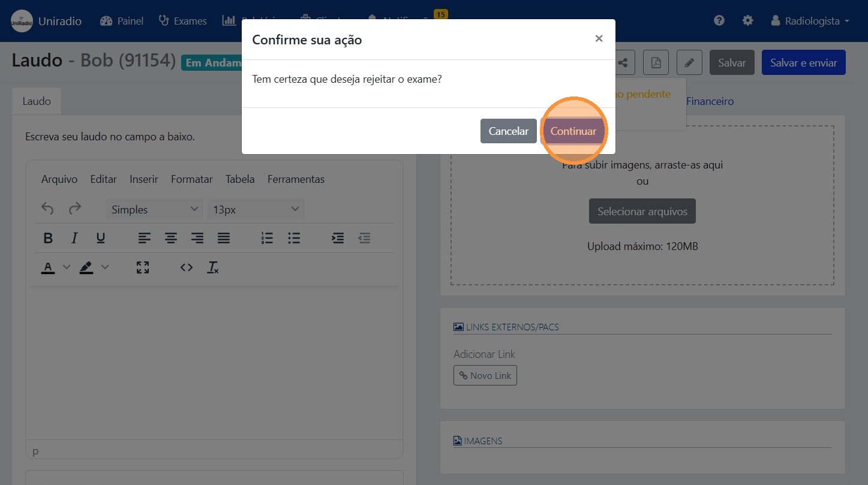Expand the Simples font style dropdown
The height and width of the screenshot is (485, 868).
[154, 209]
